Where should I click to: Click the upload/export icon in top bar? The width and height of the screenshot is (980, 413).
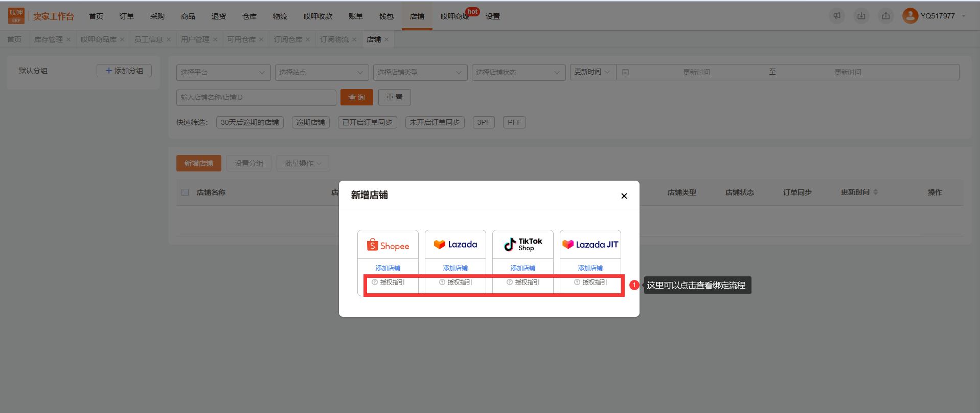click(886, 16)
